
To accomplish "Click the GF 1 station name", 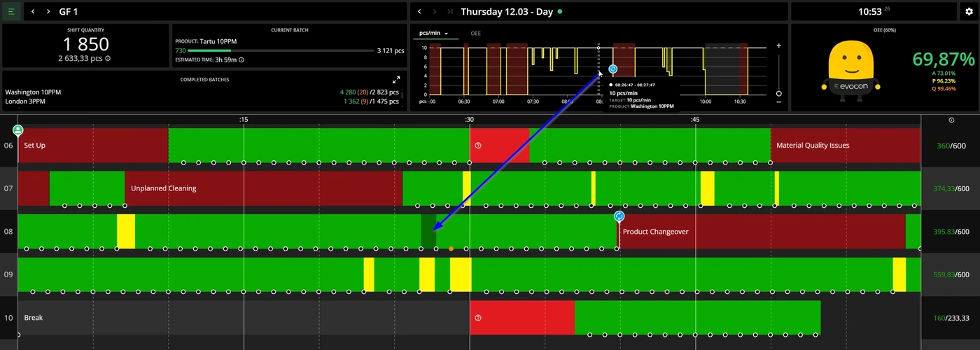I will pos(69,12).
